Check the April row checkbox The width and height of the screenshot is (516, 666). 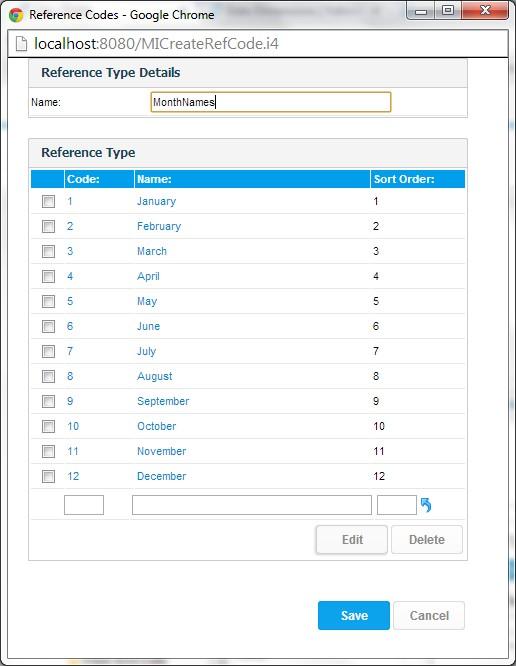[48, 277]
